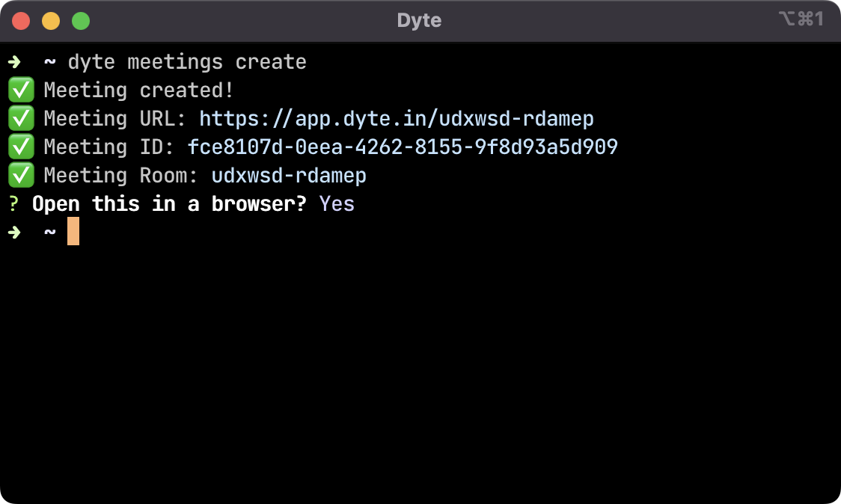The width and height of the screenshot is (841, 504).
Task: Click the green checkmark beside 'Meeting created!'
Action: click(x=20, y=90)
